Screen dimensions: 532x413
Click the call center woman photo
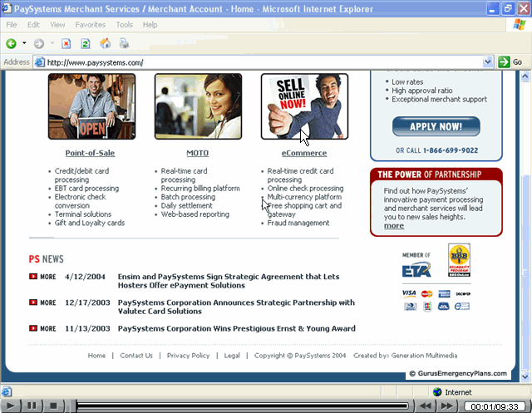pyautogui.click(x=198, y=106)
